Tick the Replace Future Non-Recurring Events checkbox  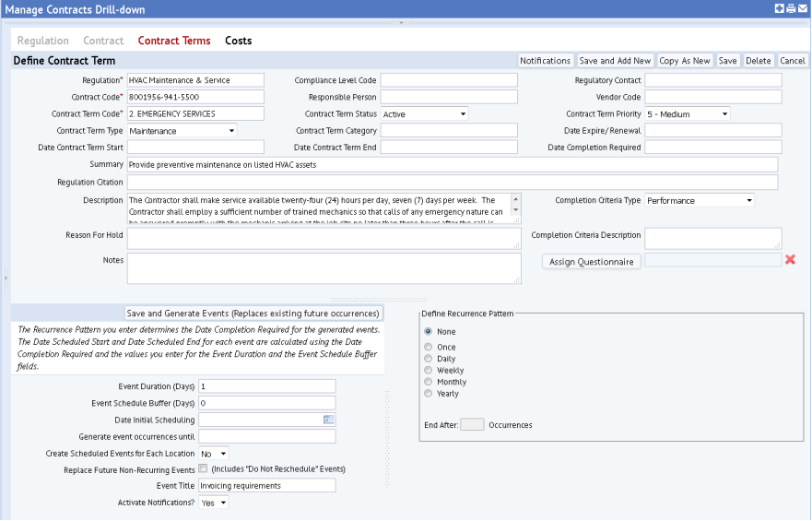(x=203, y=468)
